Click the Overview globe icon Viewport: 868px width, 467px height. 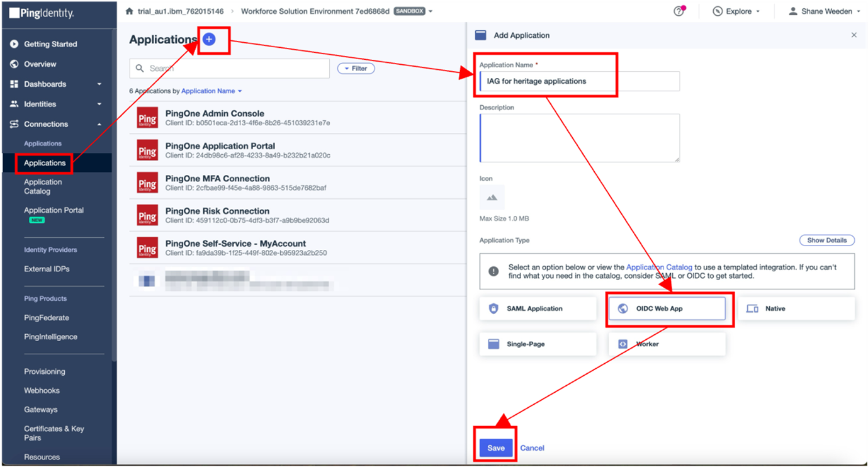(14, 64)
